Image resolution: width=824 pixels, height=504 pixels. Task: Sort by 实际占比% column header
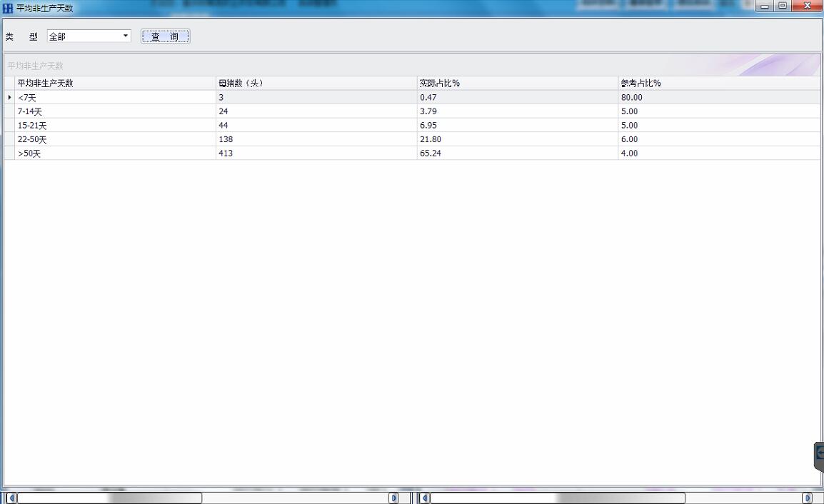point(517,83)
